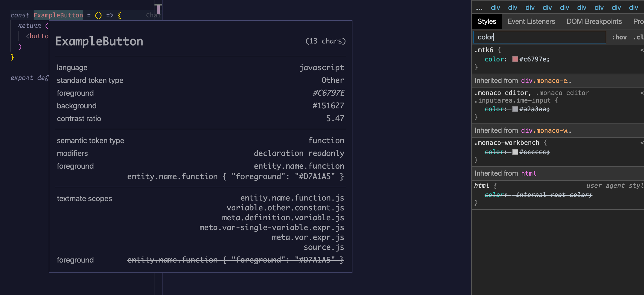Select the rightmost div in the breadcrumb

(633, 8)
